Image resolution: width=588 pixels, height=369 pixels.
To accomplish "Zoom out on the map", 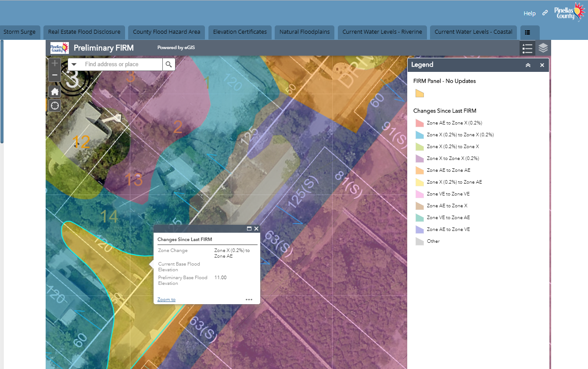I will pos(54,75).
